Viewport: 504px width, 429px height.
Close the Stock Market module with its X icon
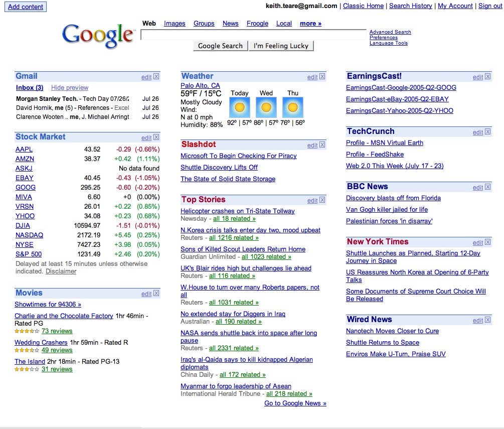(x=156, y=137)
